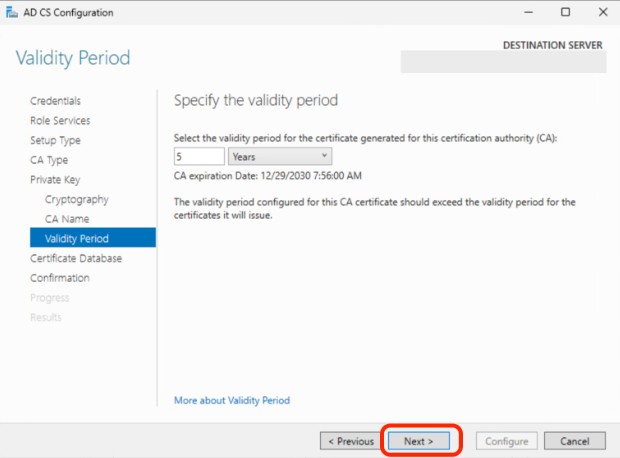Click the validity period number field
This screenshot has width=620, height=458.
199,156
